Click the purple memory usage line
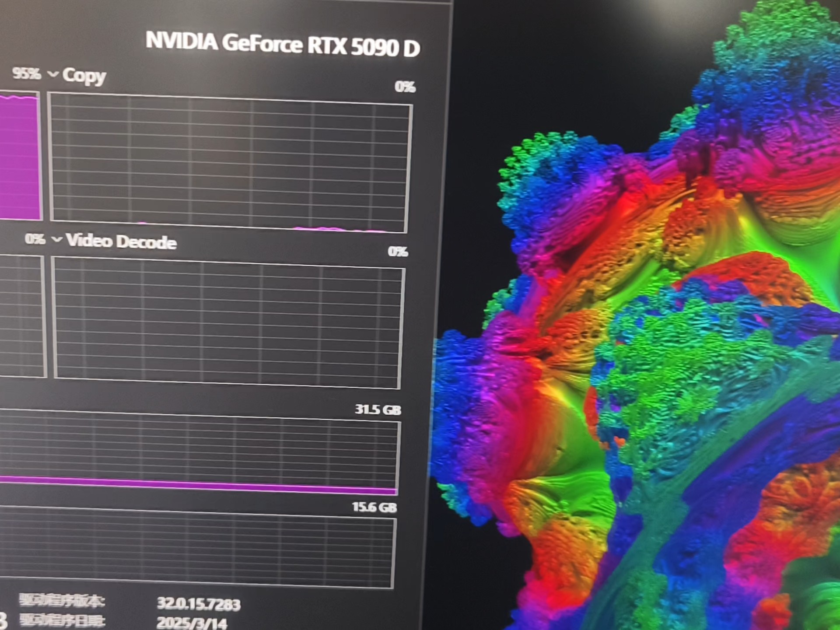Viewport: 840px width, 630px height. 197,485
